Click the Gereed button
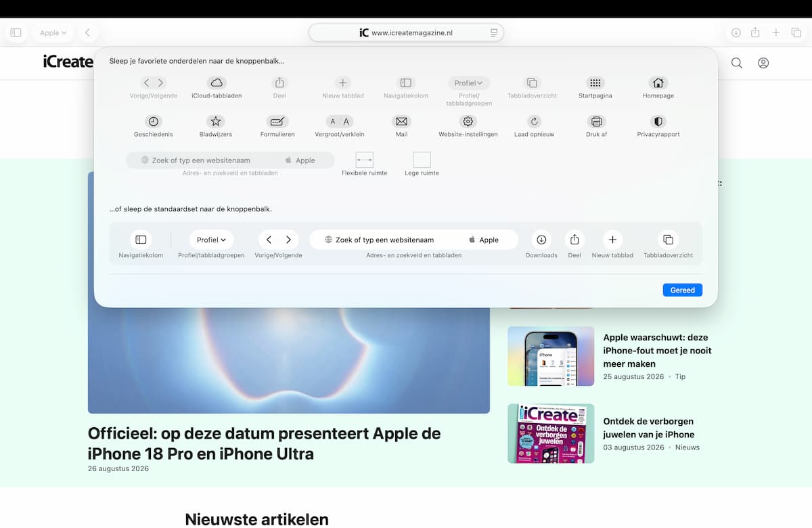The image size is (812, 528). coord(683,290)
